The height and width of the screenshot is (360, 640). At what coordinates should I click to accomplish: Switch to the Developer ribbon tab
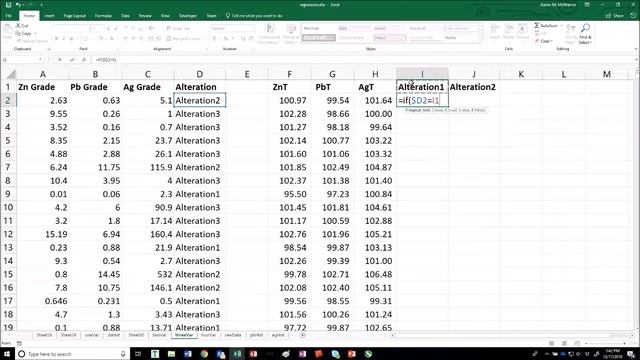point(188,16)
